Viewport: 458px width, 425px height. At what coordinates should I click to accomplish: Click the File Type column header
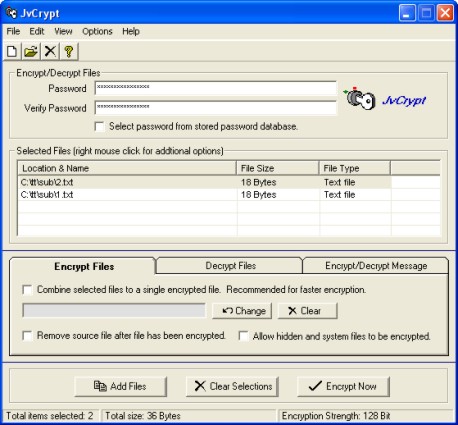(x=355, y=168)
